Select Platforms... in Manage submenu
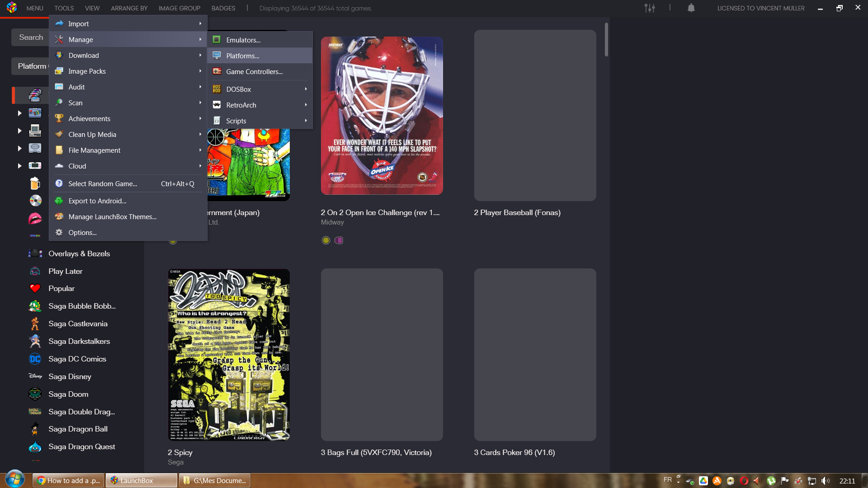Viewport: 868px width, 488px height. pyautogui.click(x=259, y=56)
